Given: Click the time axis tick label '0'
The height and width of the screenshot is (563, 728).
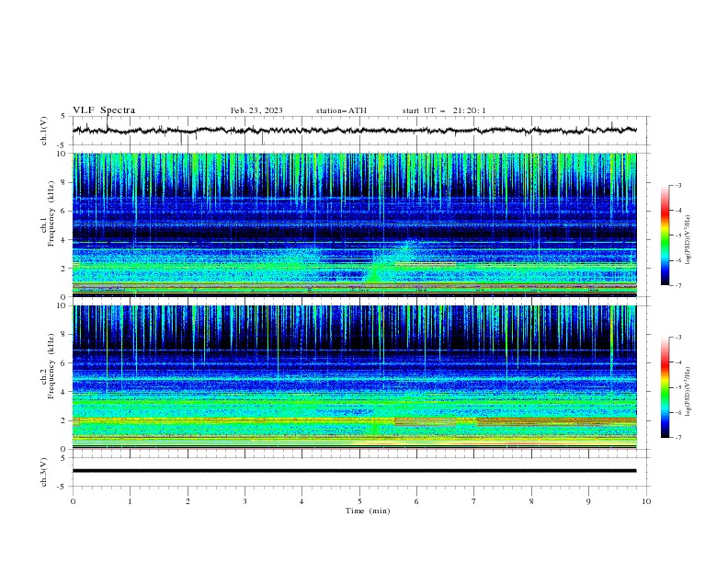Looking at the screenshot, I should point(73,501).
